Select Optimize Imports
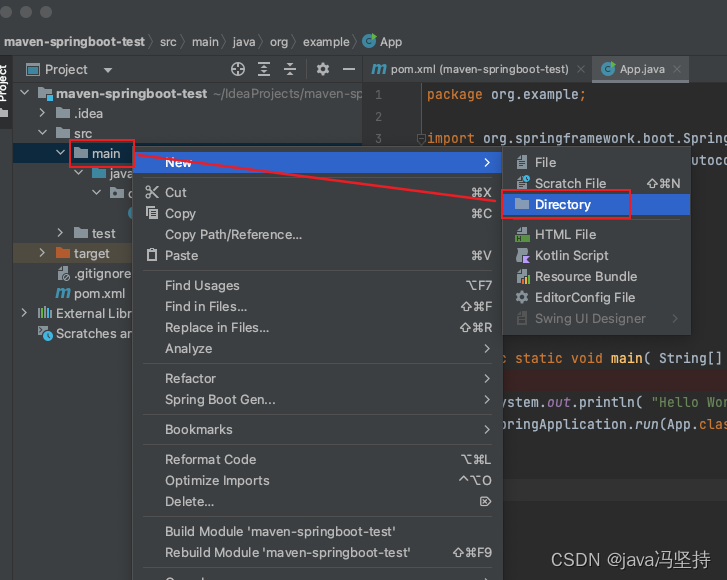The height and width of the screenshot is (580, 727). (318, 480)
